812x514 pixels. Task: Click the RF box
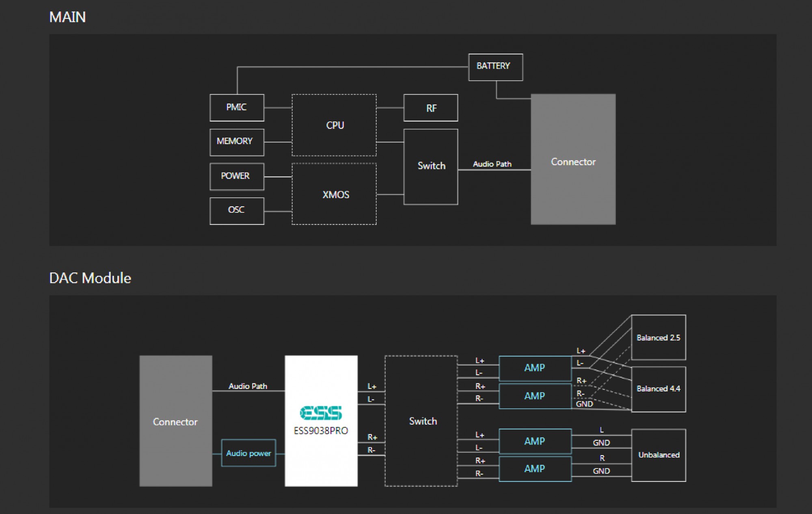point(430,108)
